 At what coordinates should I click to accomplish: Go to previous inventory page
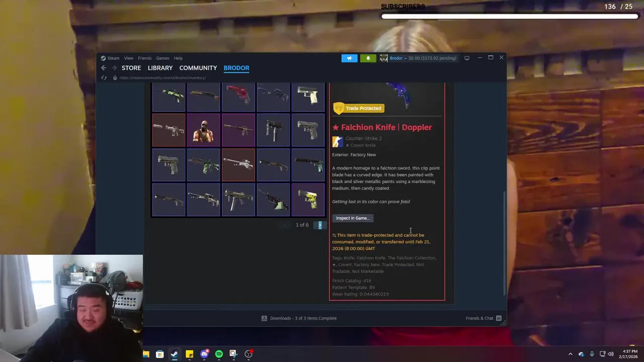point(286,225)
